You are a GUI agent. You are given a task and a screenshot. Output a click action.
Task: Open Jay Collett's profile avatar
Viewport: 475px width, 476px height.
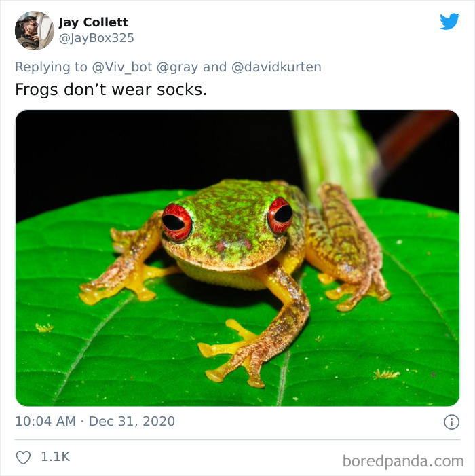[34, 31]
